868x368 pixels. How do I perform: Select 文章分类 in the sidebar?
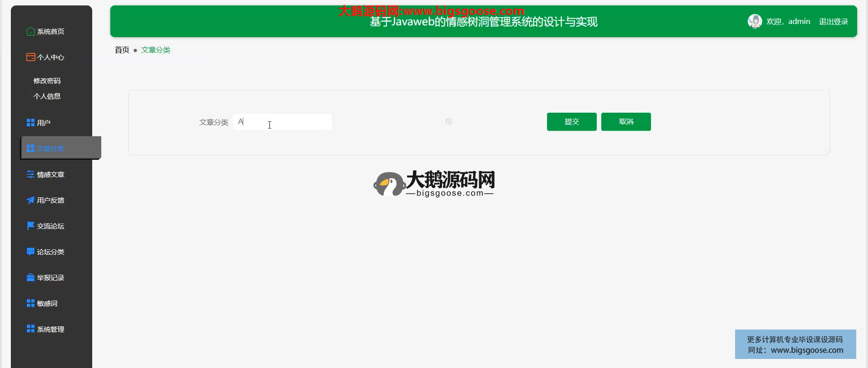[50, 148]
